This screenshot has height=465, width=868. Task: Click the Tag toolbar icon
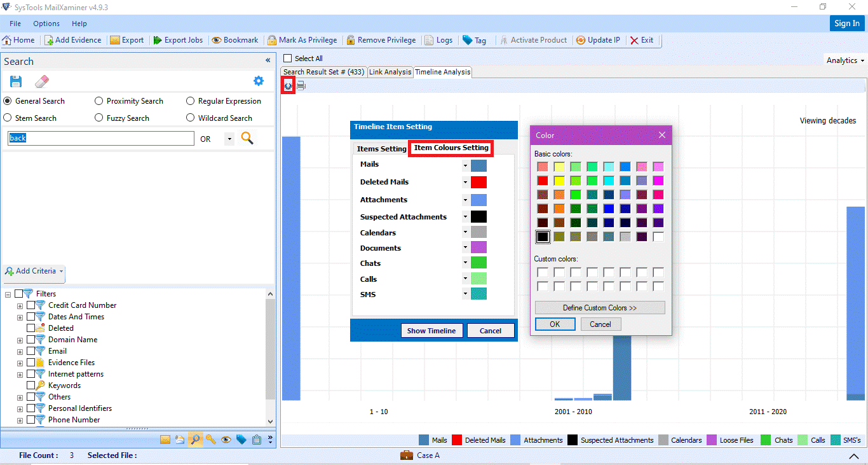[x=467, y=40]
